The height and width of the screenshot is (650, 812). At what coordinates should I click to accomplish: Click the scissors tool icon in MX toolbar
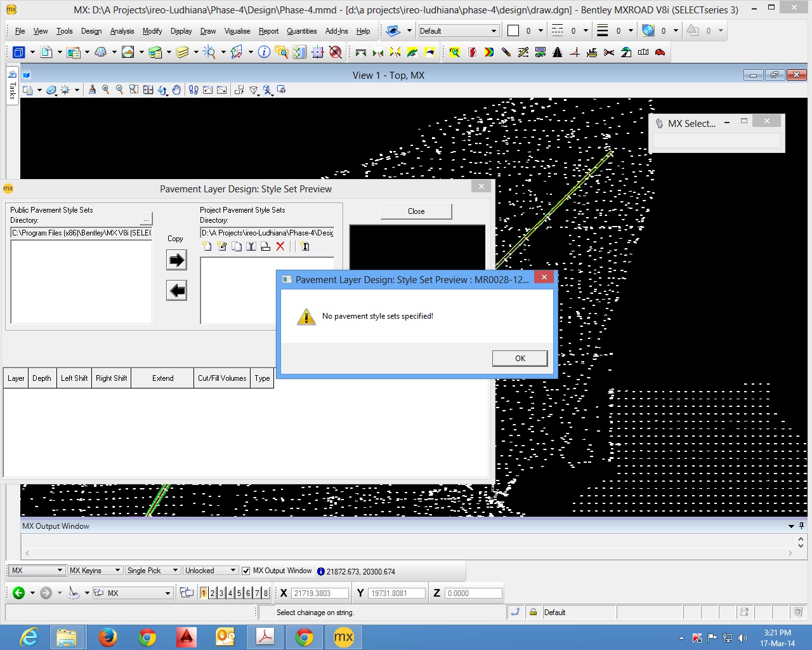[x=609, y=52]
